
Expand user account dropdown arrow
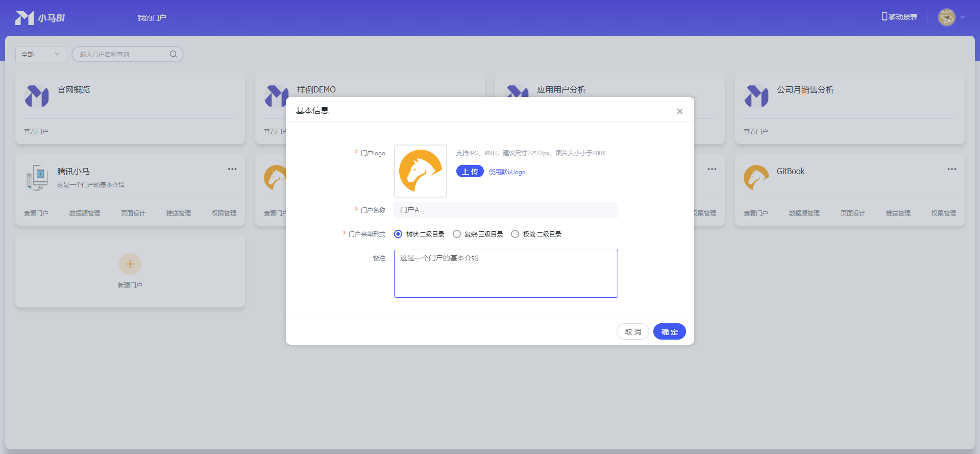(963, 17)
